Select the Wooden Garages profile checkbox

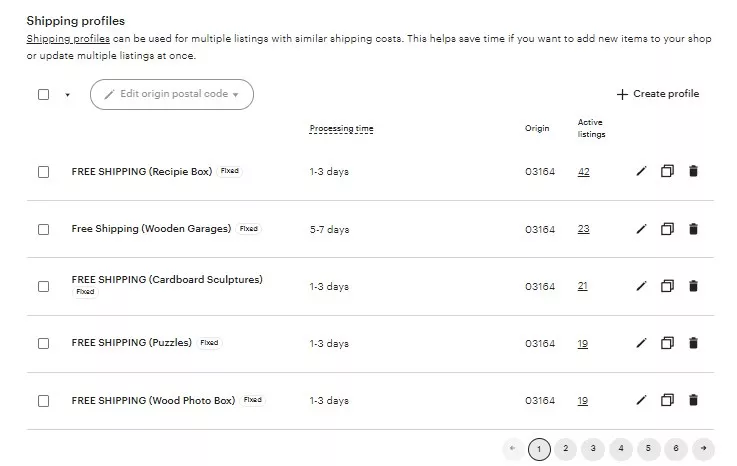(43, 229)
